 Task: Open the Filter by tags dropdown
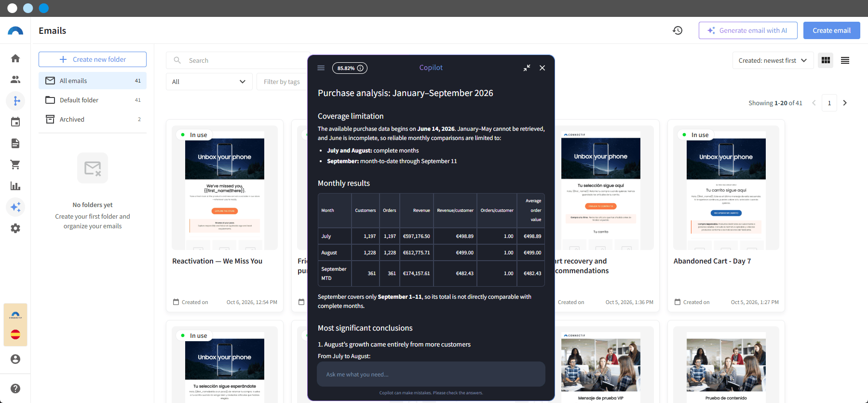(x=283, y=82)
